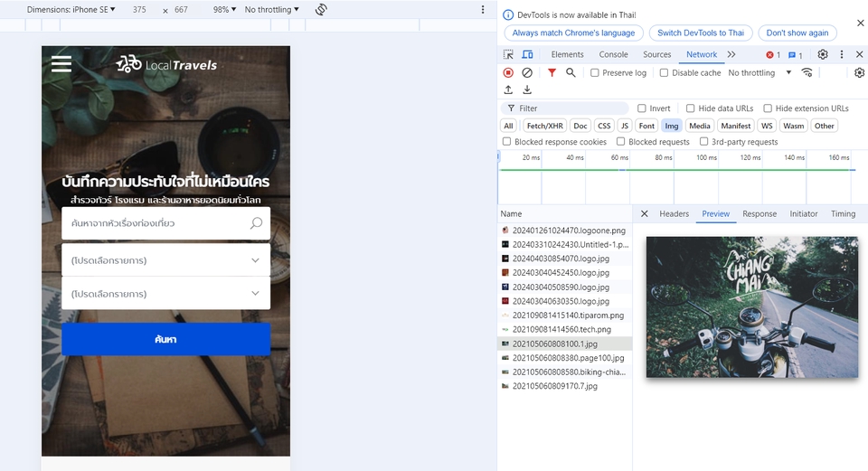This screenshot has height=471, width=868.
Task: Open Network panel settings gear
Action: coord(859,72)
